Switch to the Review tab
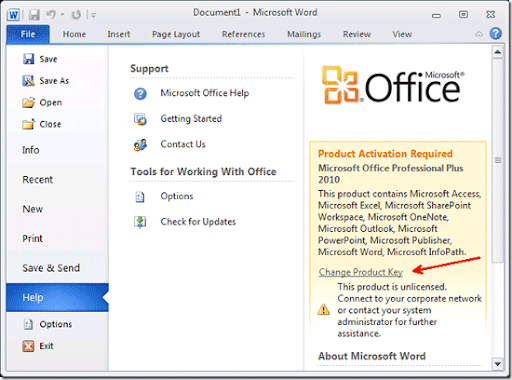The width and height of the screenshot is (512, 380). pos(357,34)
